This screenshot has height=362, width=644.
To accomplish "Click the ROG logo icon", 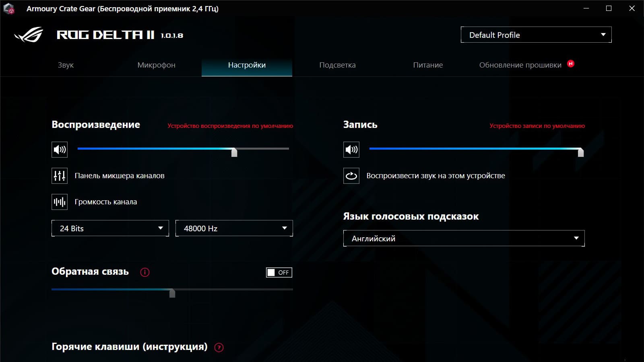I will [x=29, y=35].
